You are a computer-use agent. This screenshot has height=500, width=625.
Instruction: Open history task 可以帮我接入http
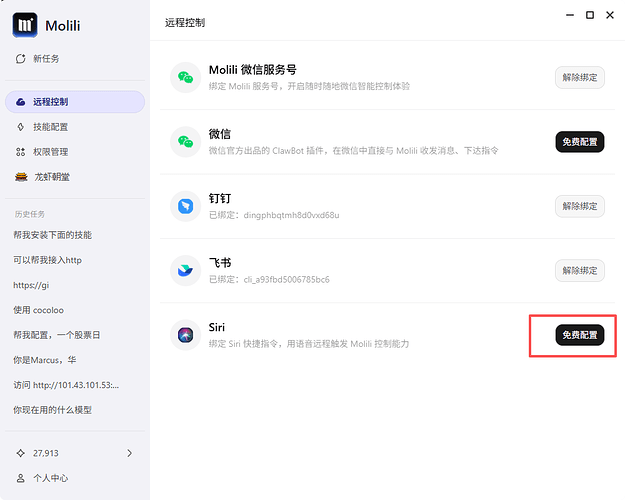(47, 260)
